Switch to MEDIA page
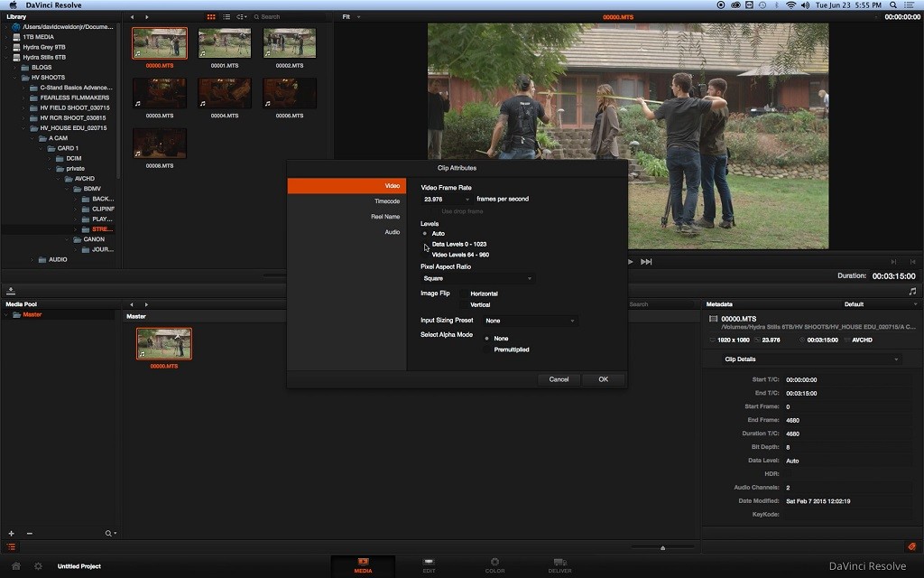Image resolution: width=924 pixels, height=578 pixels. pos(363,565)
